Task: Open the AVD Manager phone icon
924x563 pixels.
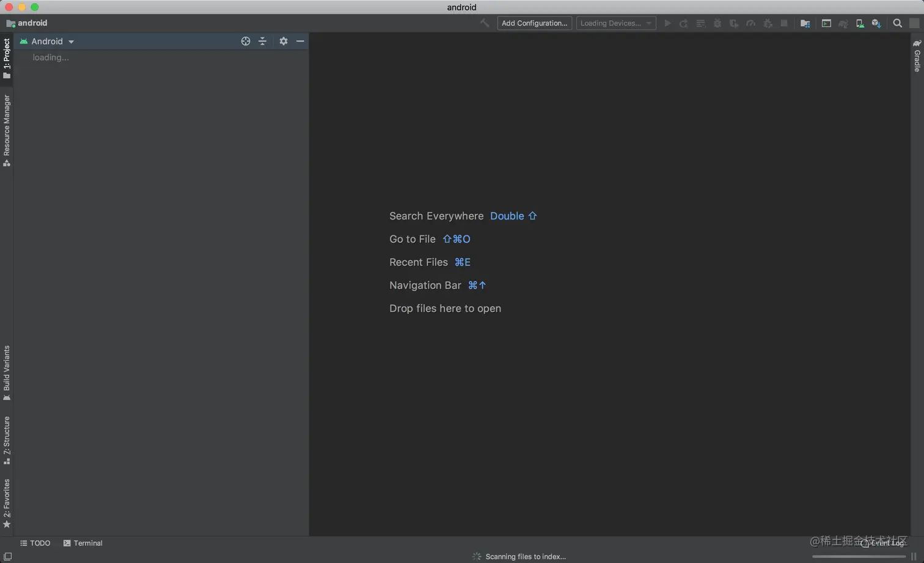Action: tap(860, 23)
